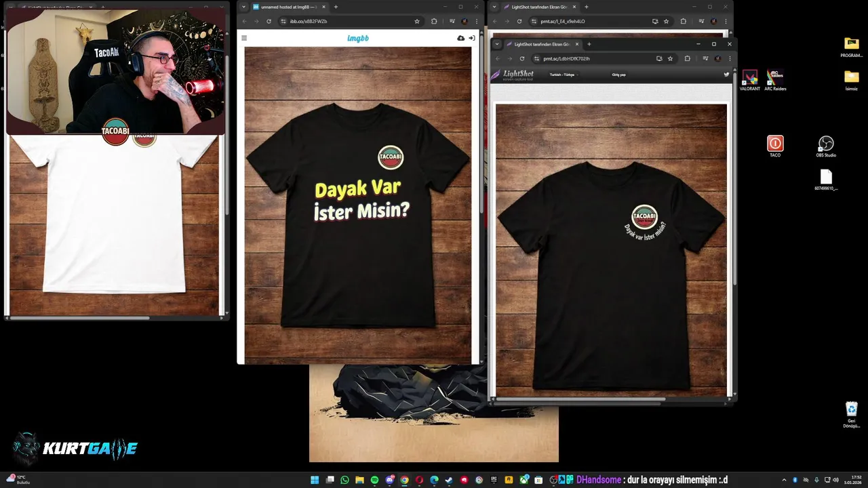The height and width of the screenshot is (488, 868).
Task: Bookmark the ibb.co page with star
Action: pyautogui.click(x=417, y=21)
